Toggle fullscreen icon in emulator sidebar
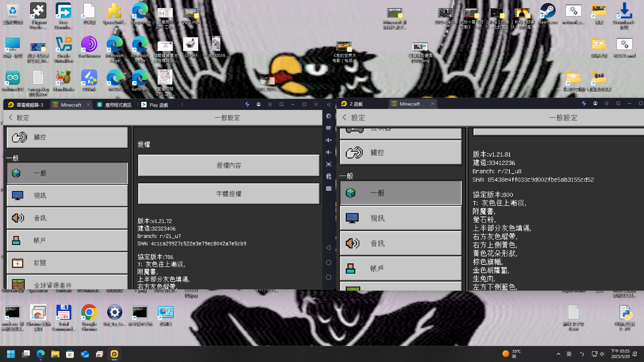Image resolution: width=644 pixels, height=362 pixels. click(329, 164)
